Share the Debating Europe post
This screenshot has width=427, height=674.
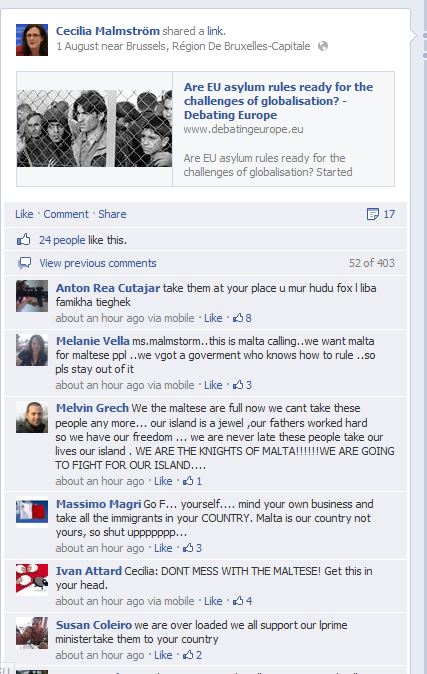(x=112, y=214)
